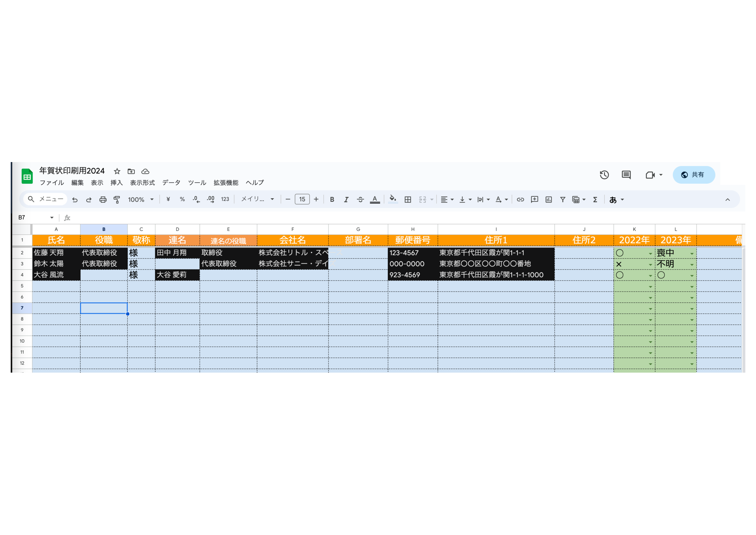Open the comments panel icon
The width and height of the screenshot is (756, 535).
click(x=626, y=175)
